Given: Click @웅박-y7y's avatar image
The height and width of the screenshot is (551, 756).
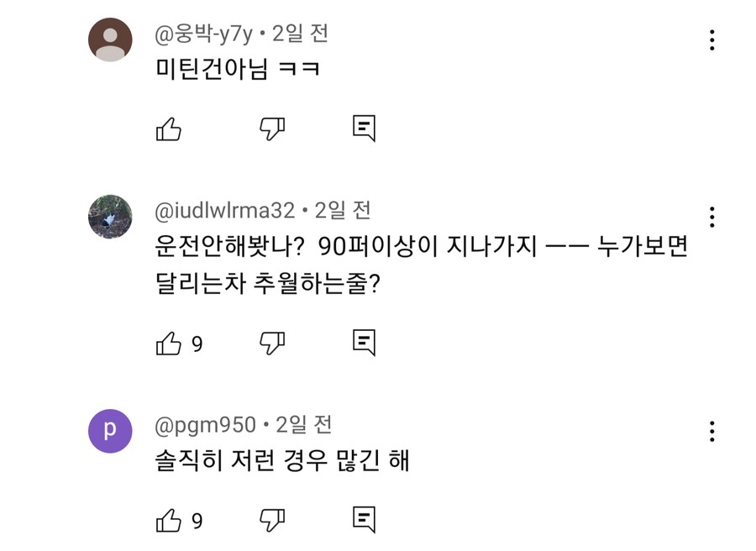Looking at the screenshot, I should pos(110,38).
